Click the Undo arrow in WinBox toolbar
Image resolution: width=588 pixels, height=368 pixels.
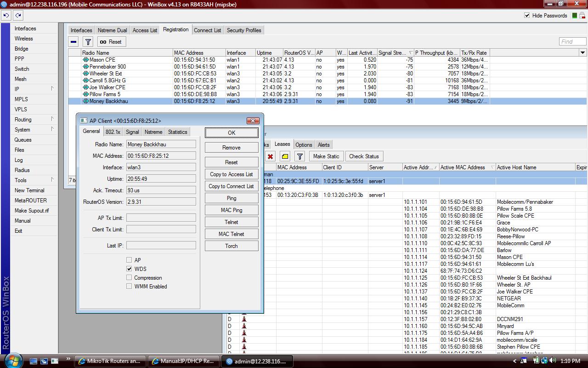[x=6, y=15]
